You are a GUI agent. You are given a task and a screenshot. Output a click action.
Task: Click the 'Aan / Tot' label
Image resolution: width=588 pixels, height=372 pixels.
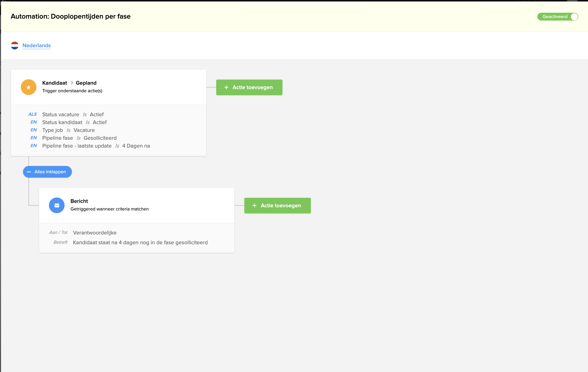click(x=58, y=232)
